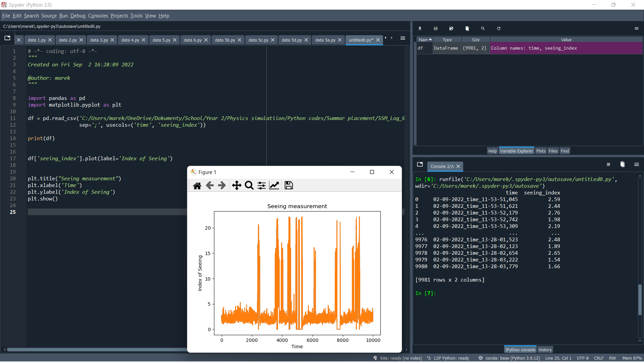This screenshot has width=644, height=362.
Task: Click CRLF line ending indicator
Action: pyautogui.click(x=599, y=358)
